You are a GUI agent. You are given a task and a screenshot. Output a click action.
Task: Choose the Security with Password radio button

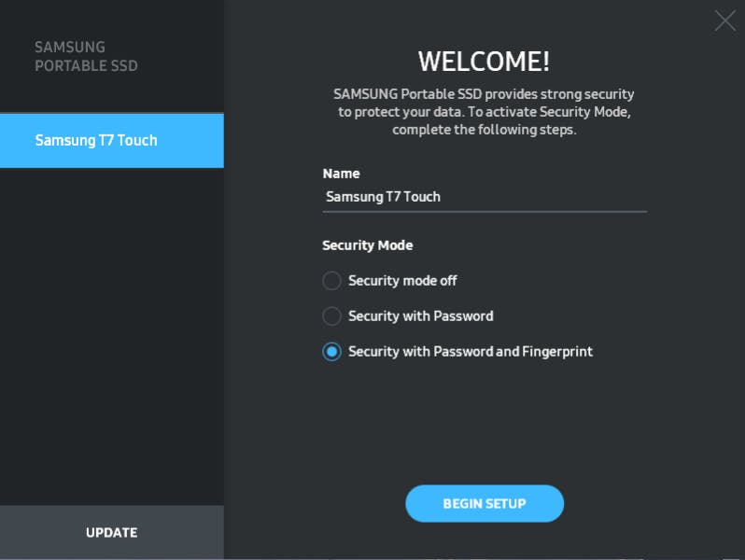[x=331, y=316]
